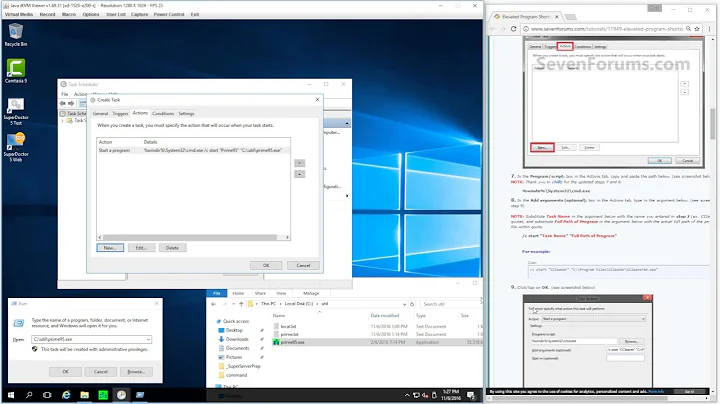Open the Virtual Media menu in KVM viewer

(19, 14)
